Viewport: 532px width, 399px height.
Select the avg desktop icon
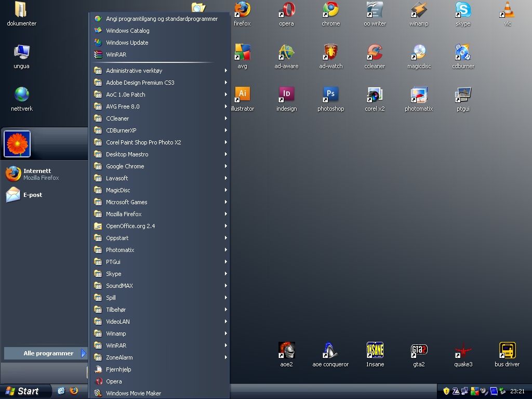(242, 56)
